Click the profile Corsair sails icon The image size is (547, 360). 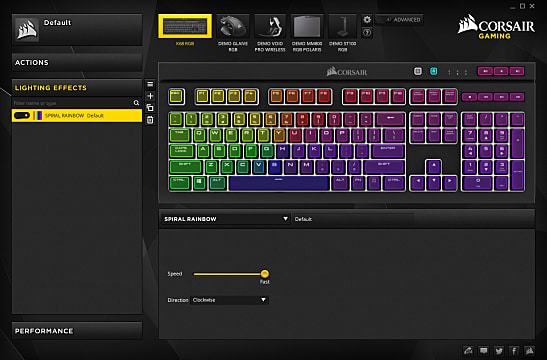click(x=27, y=30)
